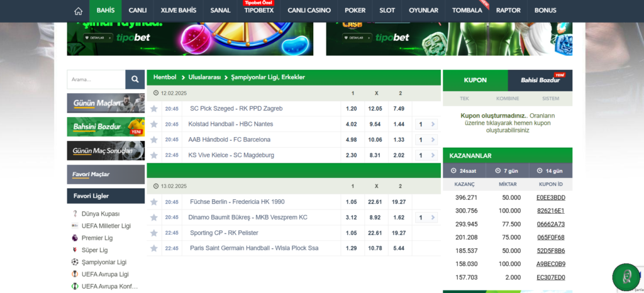This screenshot has height=293, width=644.
Task: Select the TEK coupon type
Action: (465, 99)
